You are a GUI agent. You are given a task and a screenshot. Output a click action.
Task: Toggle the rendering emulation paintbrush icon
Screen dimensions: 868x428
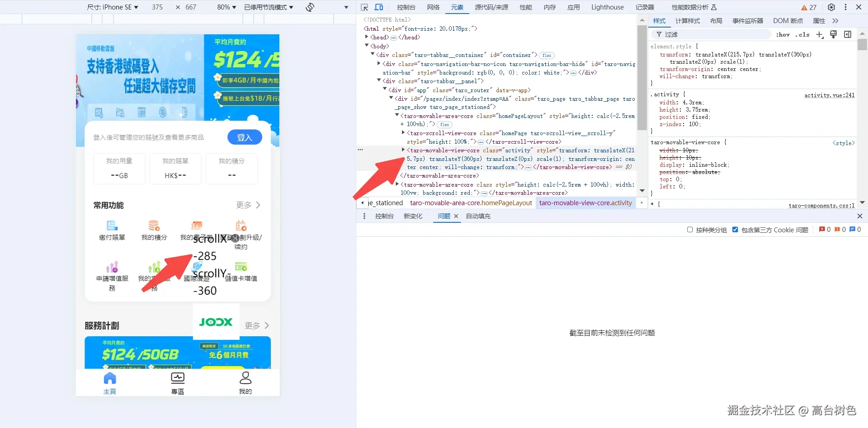tap(834, 34)
